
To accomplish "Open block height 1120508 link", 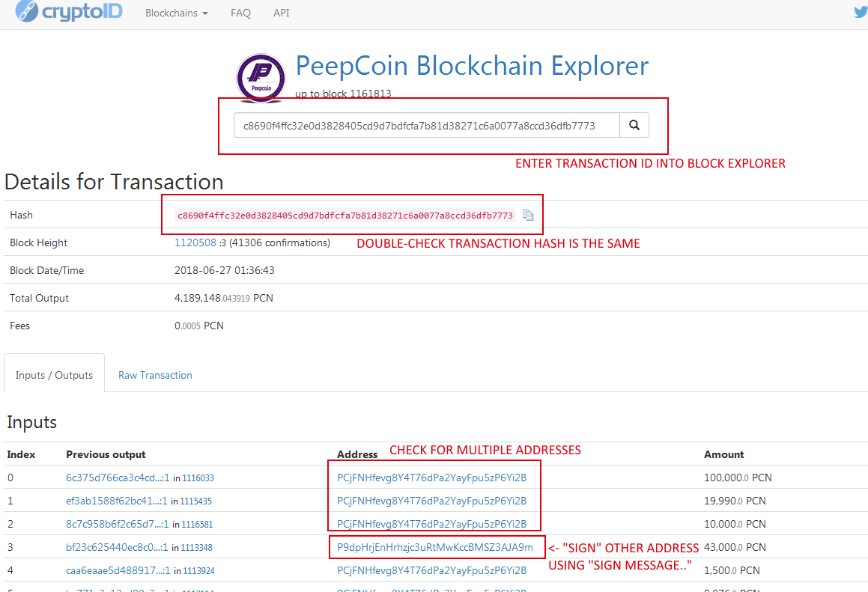I will [195, 243].
